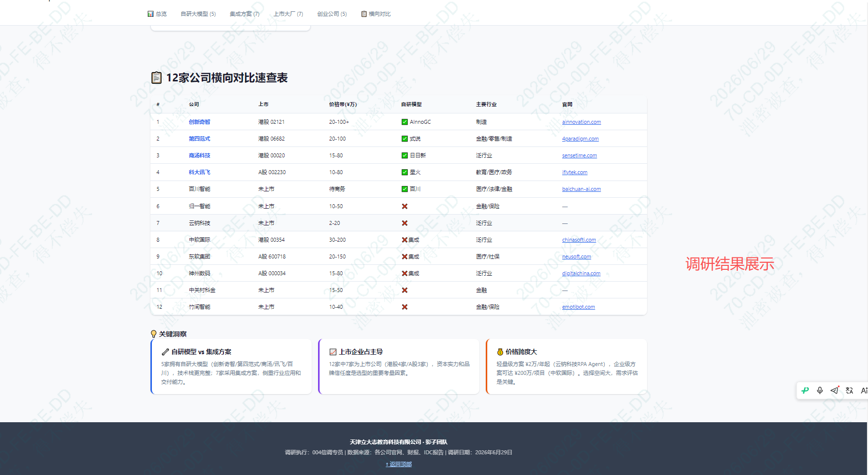Open the emotibot.com link
This screenshot has width=868, height=475.
(x=579, y=307)
